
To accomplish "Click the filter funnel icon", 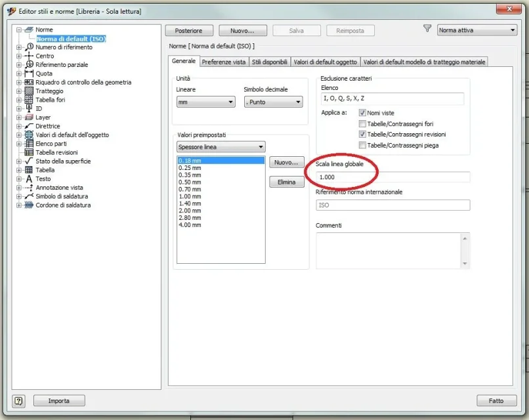I will pos(427,29).
